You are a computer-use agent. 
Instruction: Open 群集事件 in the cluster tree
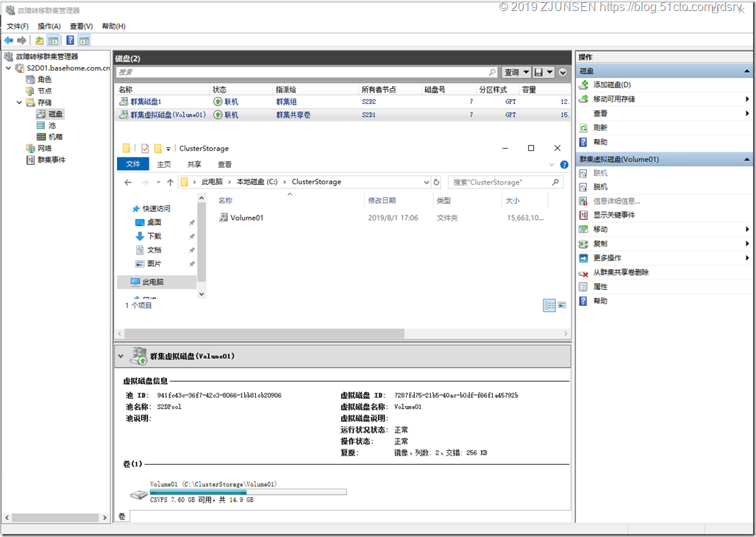point(51,160)
